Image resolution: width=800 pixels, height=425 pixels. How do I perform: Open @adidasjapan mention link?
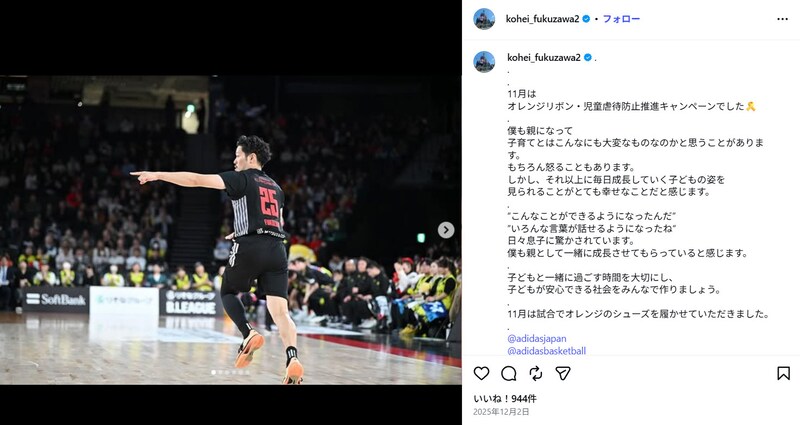(537, 338)
